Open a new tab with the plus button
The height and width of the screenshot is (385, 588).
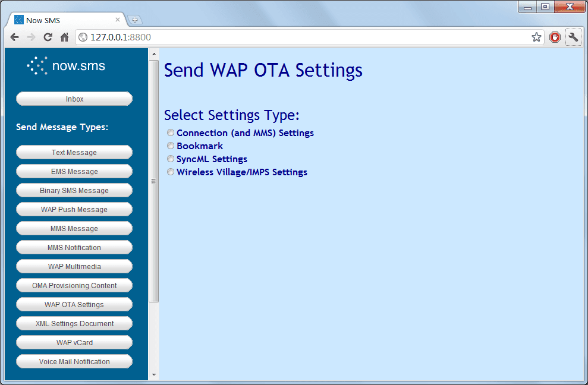coord(134,20)
